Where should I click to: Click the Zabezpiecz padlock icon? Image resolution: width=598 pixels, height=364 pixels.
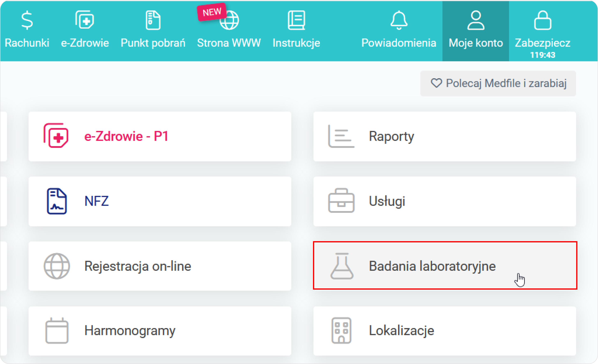543,21
